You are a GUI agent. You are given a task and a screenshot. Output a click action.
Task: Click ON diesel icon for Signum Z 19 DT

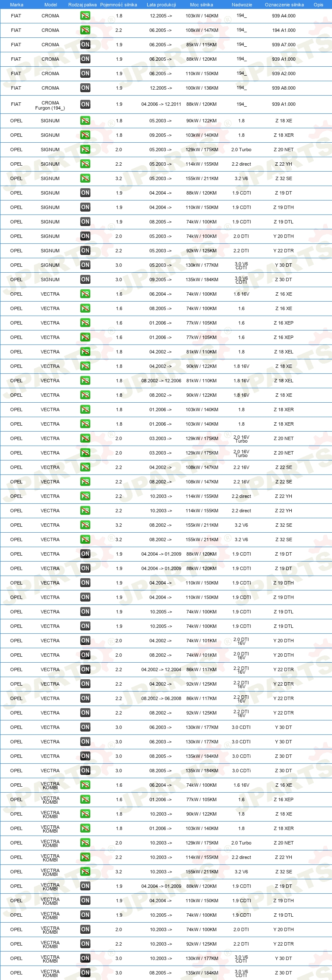(85, 193)
